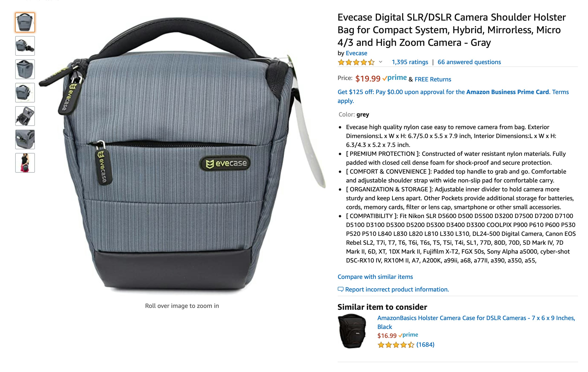Click the FREE Returns link

coord(433,79)
